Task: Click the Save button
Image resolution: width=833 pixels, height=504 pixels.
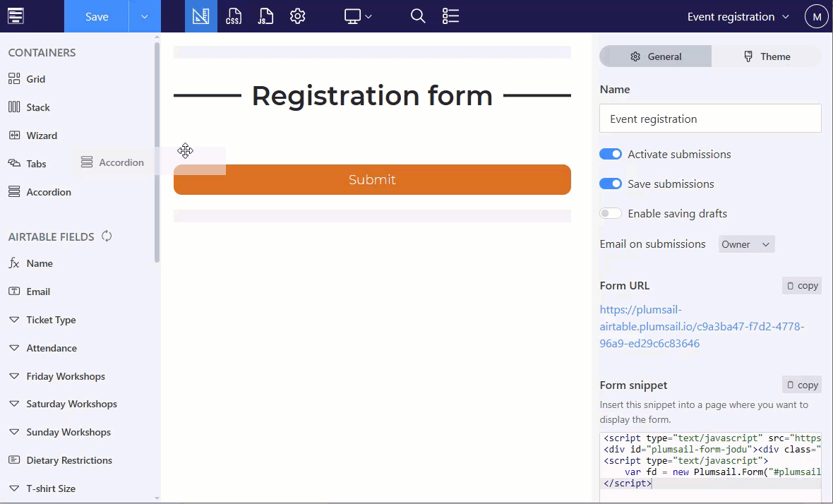Action: 97,16
